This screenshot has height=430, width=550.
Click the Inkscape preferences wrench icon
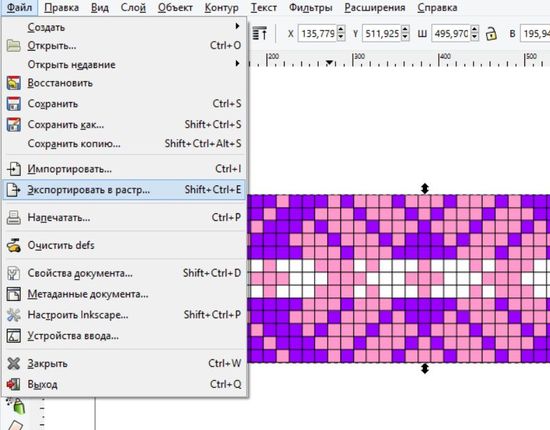tap(14, 315)
